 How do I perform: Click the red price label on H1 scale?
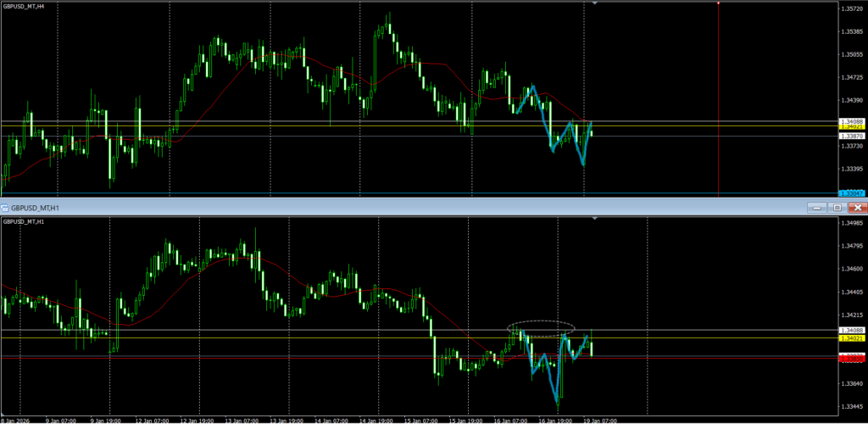point(851,359)
